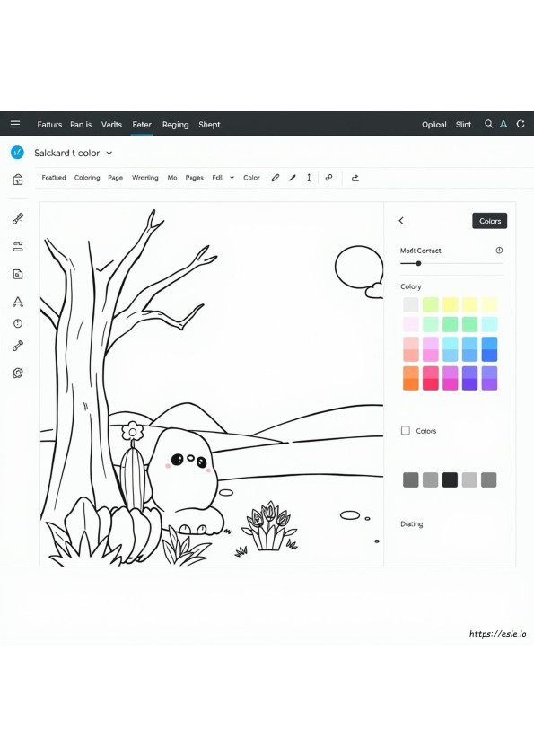The width and height of the screenshot is (534, 756).
Task: Select the pen icon in toolbar
Action: coord(276,178)
